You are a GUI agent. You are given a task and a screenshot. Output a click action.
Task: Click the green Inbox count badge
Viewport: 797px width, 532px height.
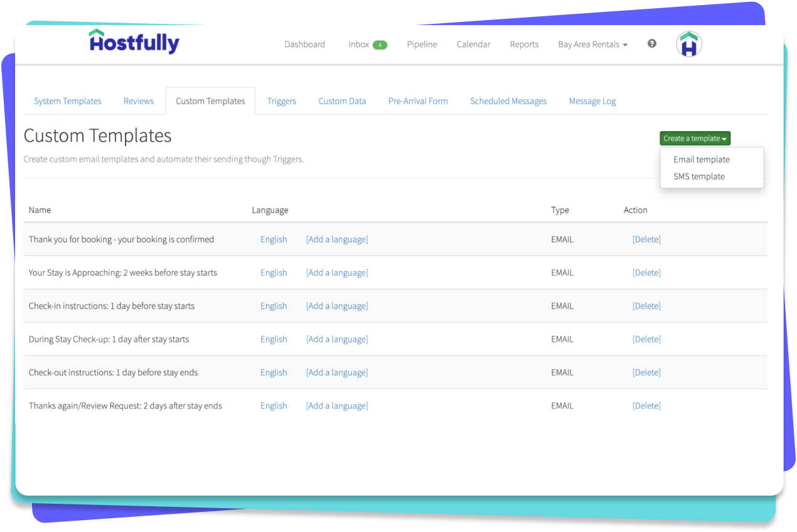tap(380, 45)
